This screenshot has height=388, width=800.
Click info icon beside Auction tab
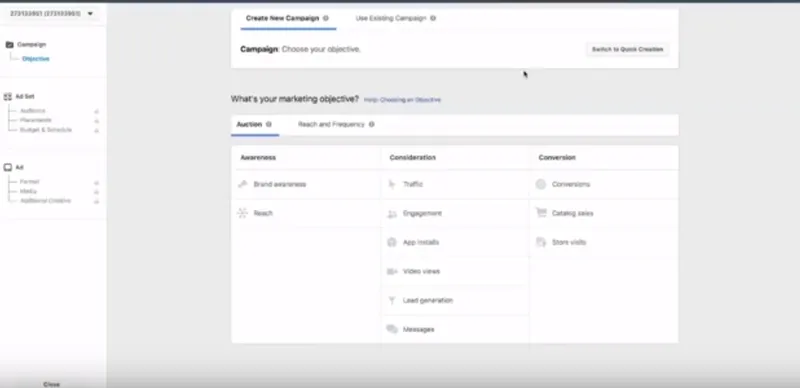[269, 124]
